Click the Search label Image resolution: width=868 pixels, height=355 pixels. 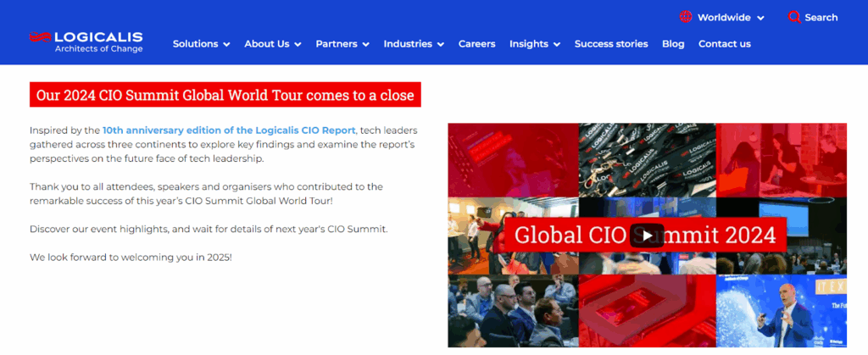point(821,18)
